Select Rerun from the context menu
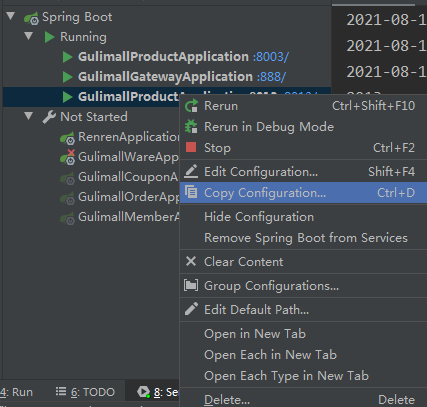Image resolution: width=427 pixels, height=407 pixels. pos(303,106)
